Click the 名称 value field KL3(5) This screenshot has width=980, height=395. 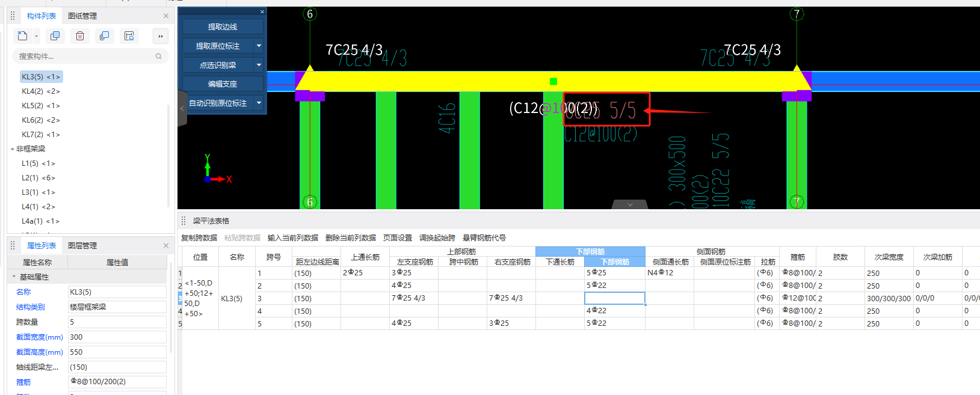[117, 292]
